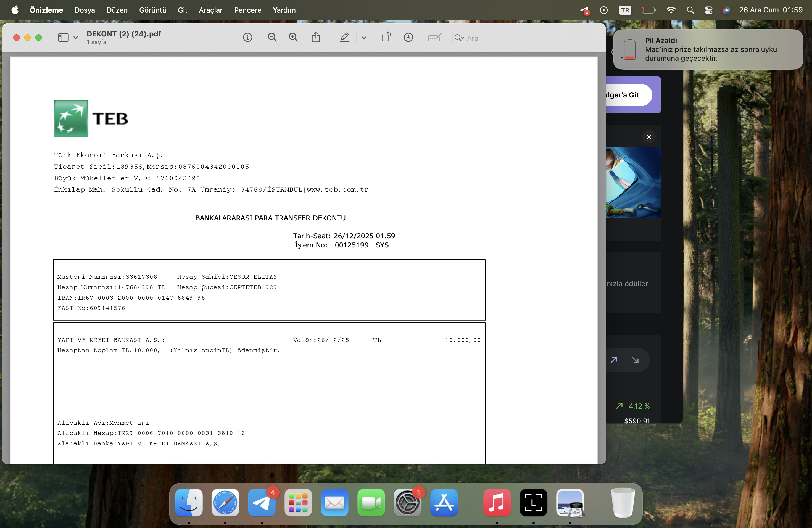Open the date and time in menu bar
812x528 pixels.
[x=771, y=10]
